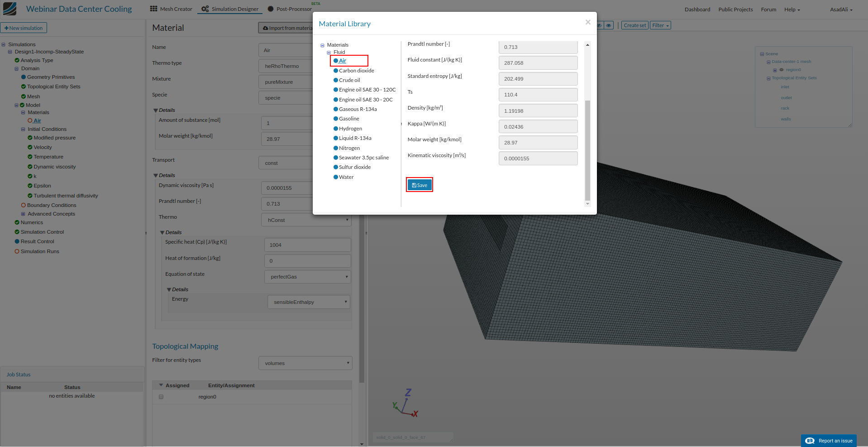The image size is (868, 447).
Task: Click the blue bullet beside Water
Action: point(336,177)
